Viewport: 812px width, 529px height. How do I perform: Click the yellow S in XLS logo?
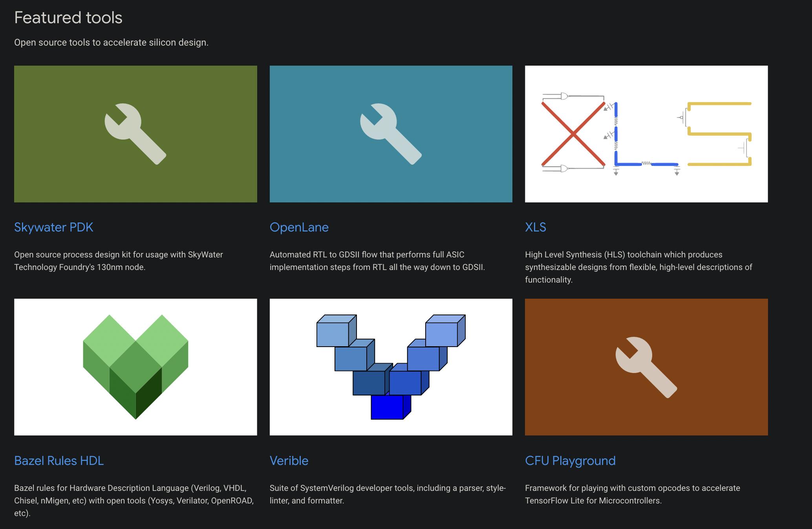[719, 134]
